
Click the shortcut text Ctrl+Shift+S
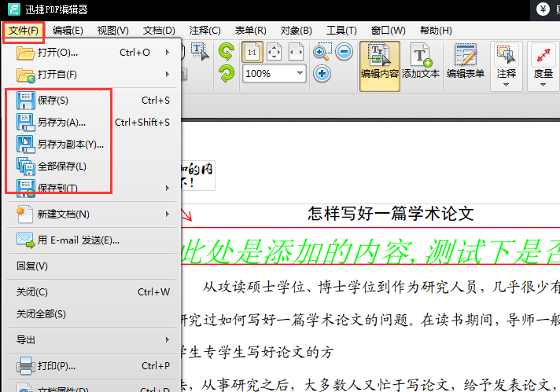tap(142, 123)
